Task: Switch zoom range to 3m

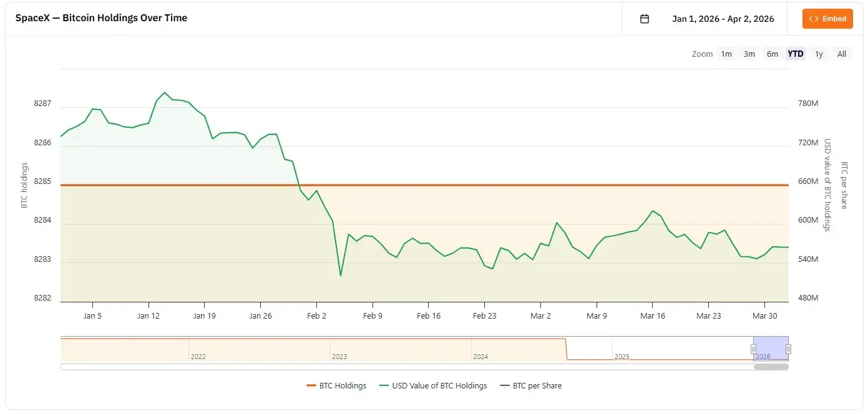Action: [x=749, y=54]
